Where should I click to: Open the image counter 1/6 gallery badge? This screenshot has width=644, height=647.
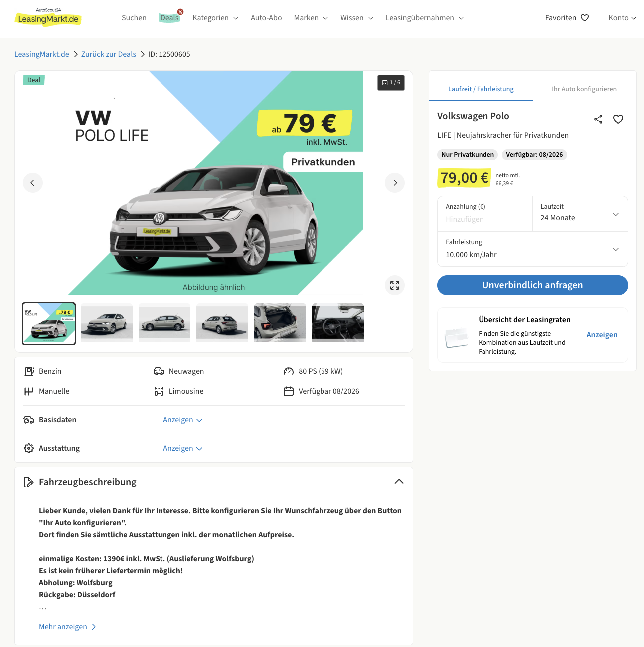coord(391,83)
